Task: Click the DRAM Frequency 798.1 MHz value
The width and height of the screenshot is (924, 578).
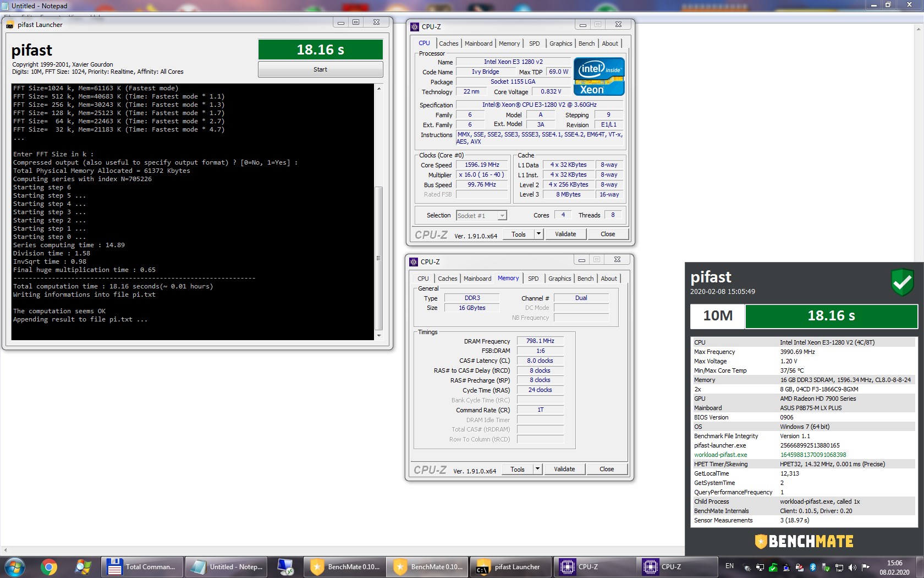Action: pos(540,341)
